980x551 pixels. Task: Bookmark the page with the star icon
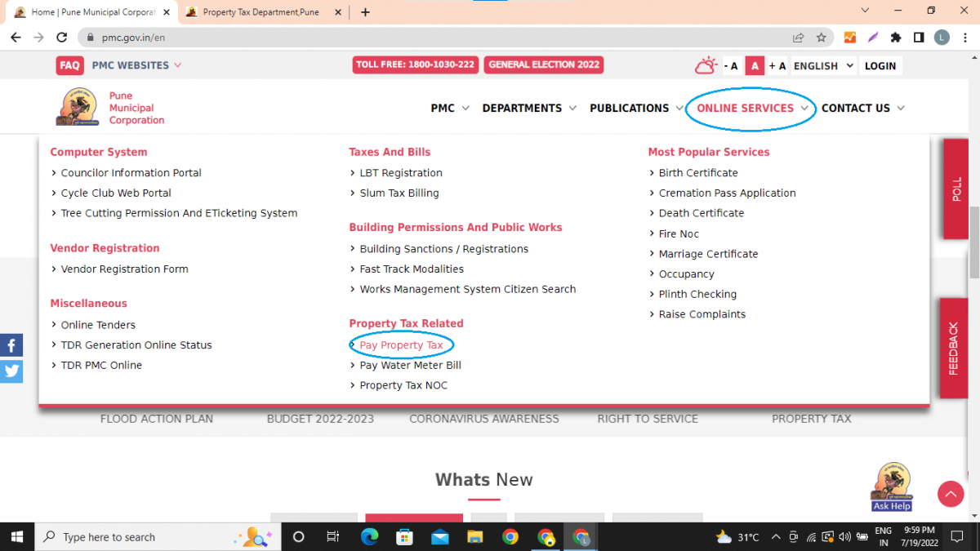tap(822, 37)
